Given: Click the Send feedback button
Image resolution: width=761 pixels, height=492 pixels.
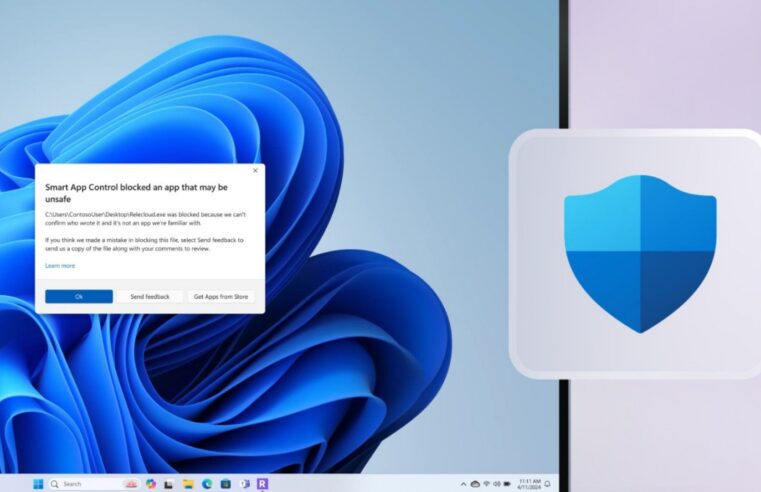Looking at the screenshot, I should [150, 296].
